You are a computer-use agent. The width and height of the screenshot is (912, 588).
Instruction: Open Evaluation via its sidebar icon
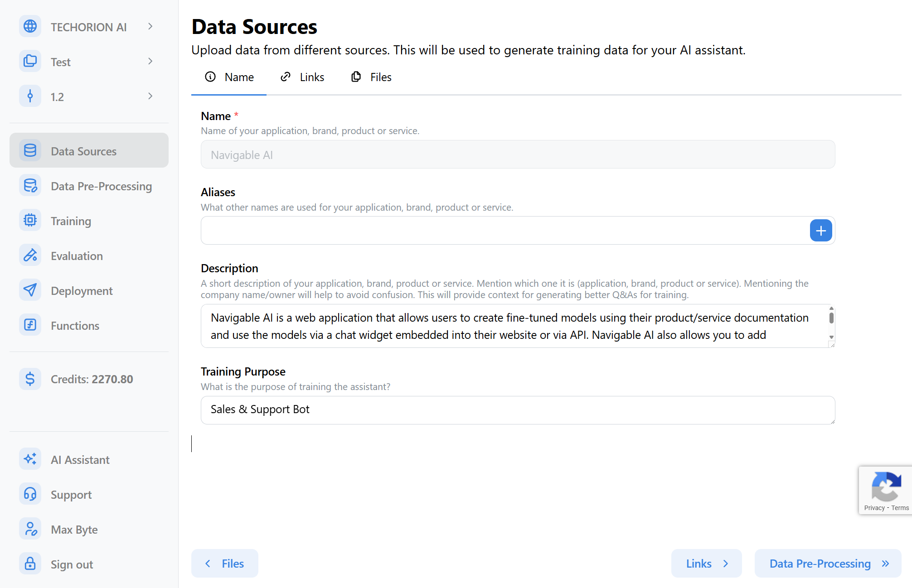click(30, 255)
